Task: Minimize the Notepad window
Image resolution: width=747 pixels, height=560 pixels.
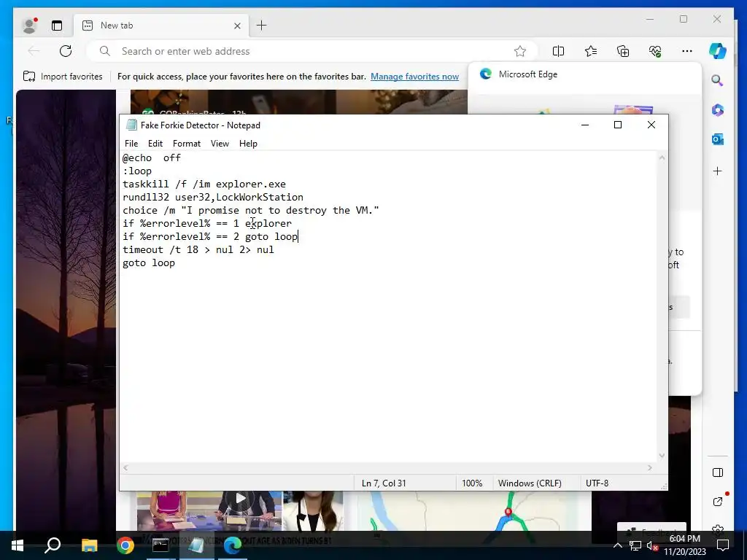Action: (585, 125)
